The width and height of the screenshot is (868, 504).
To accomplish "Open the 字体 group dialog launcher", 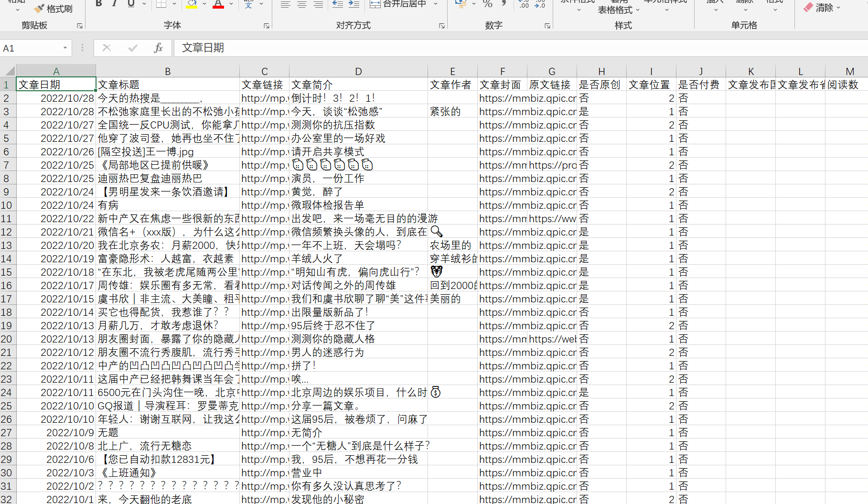I will (267, 26).
